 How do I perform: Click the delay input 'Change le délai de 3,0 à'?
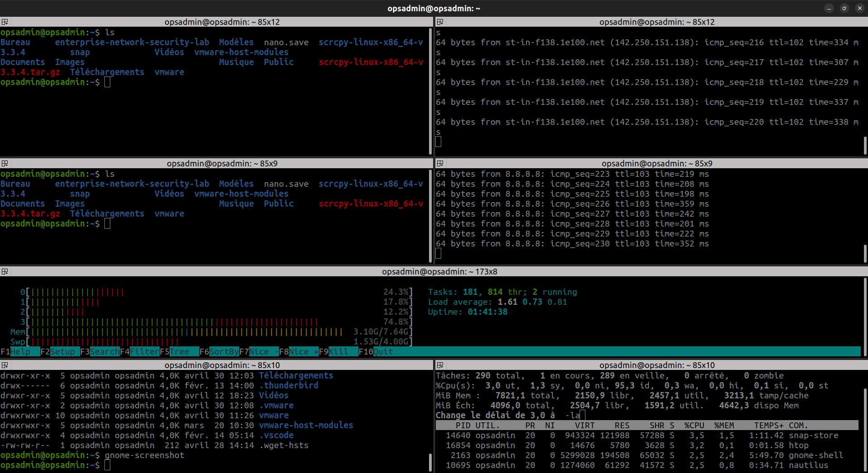click(x=510, y=415)
